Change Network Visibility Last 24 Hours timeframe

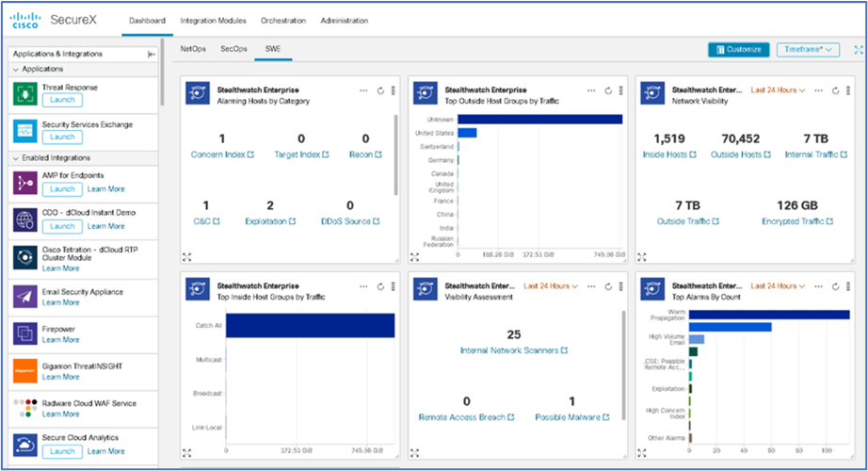[778, 90]
